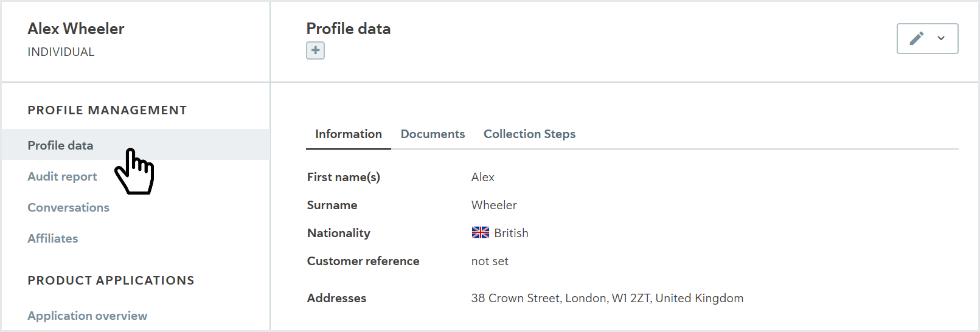Go to Conversations in sidebar
The image size is (980, 332).
point(68,207)
